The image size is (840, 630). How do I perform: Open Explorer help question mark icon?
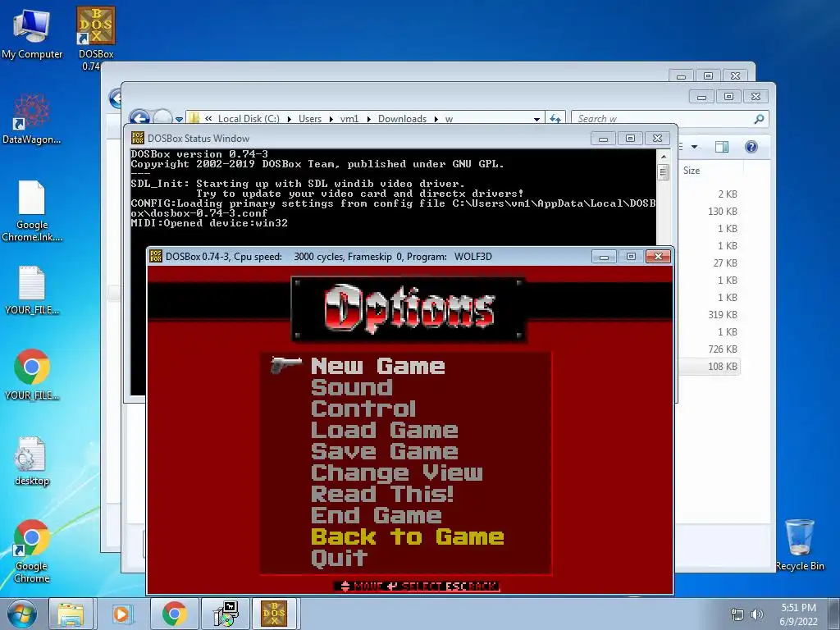(x=751, y=147)
